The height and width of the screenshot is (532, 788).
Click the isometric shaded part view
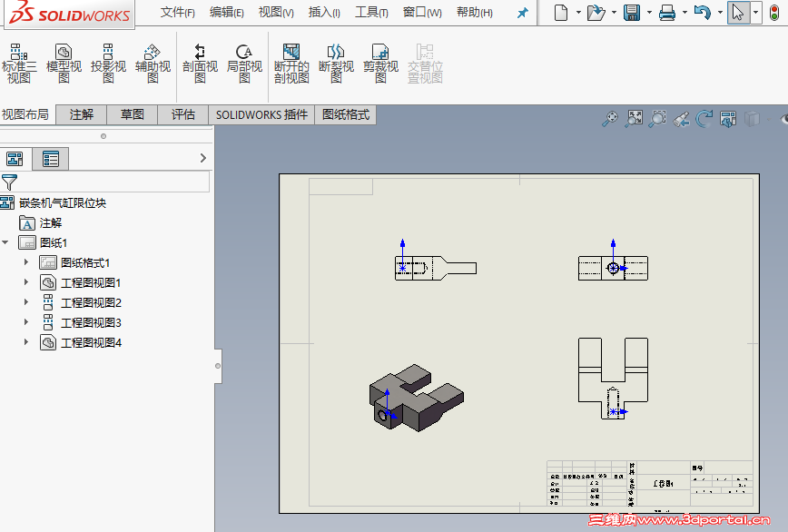click(x=417, y=398)
